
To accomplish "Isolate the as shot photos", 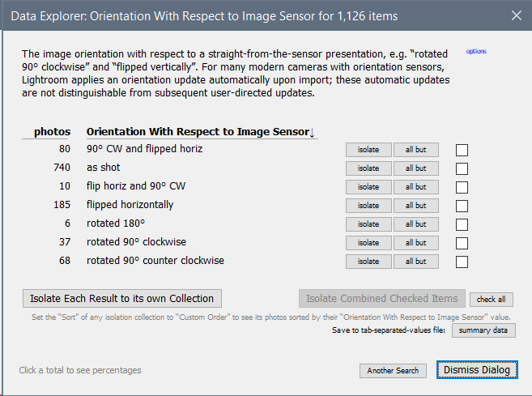I will click(368, 168).
